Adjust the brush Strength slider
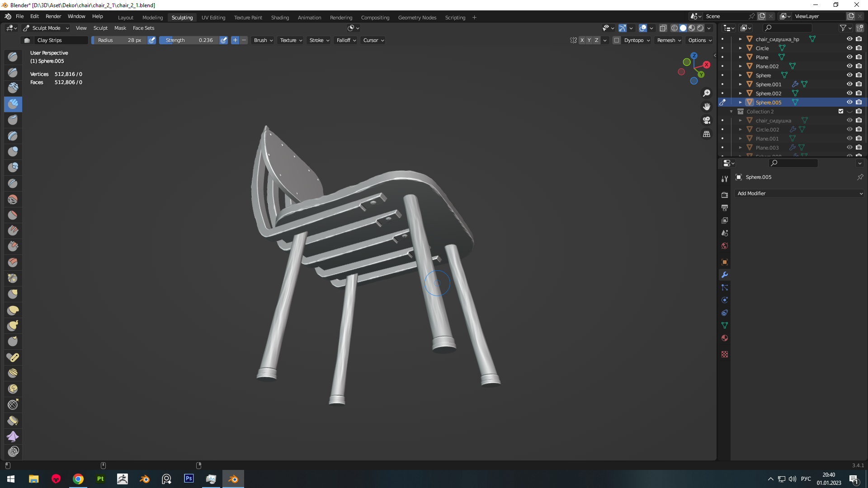868x488 pixels. (189, 40)
